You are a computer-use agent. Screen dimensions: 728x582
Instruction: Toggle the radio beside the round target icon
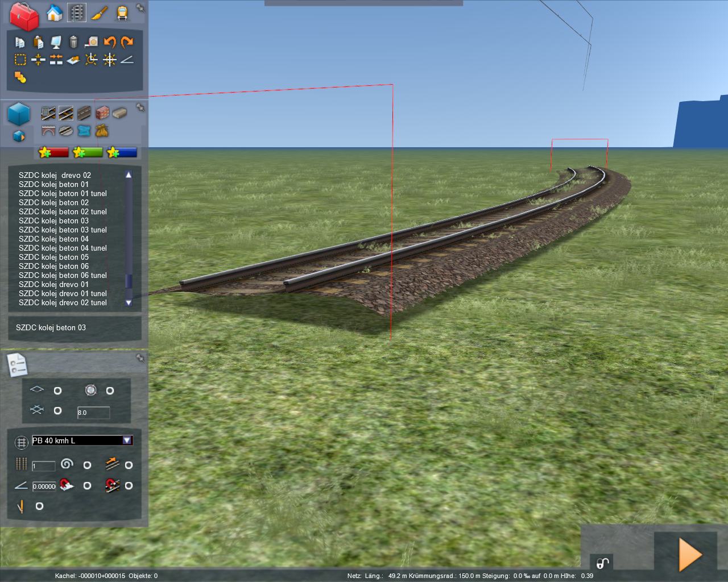point(110,390)
